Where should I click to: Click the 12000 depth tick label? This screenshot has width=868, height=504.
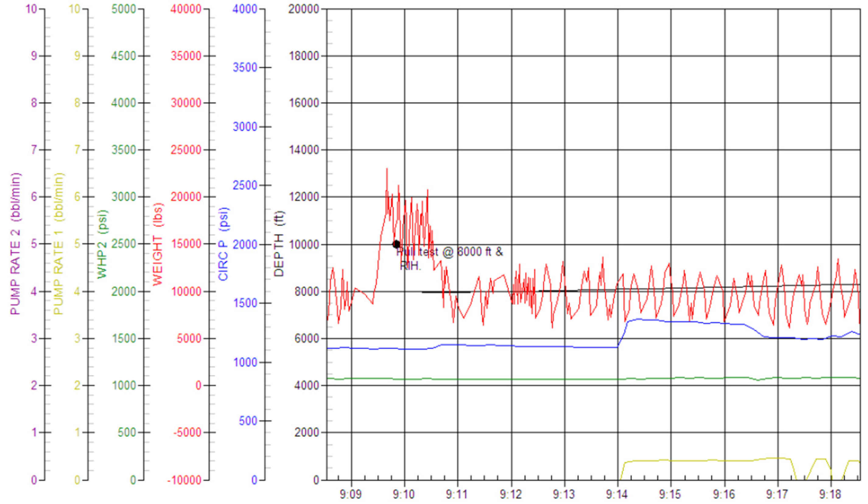click(304, 197)
